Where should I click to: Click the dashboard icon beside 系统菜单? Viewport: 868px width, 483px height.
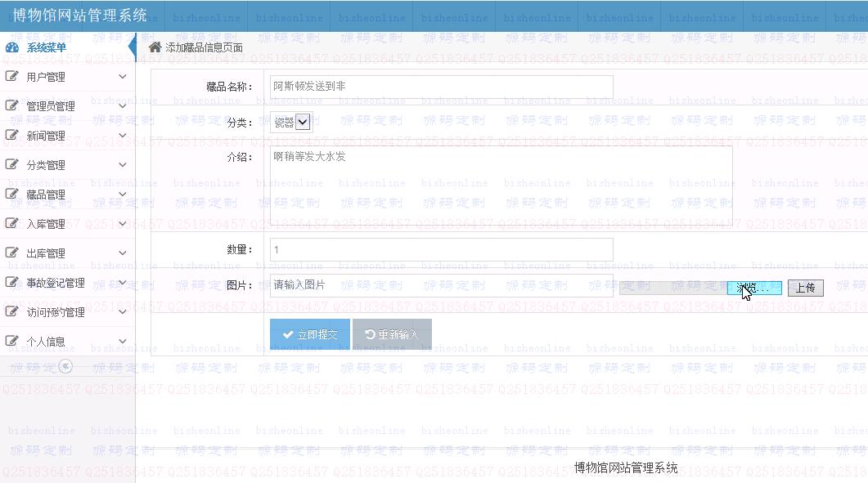(x=12, y=47)
